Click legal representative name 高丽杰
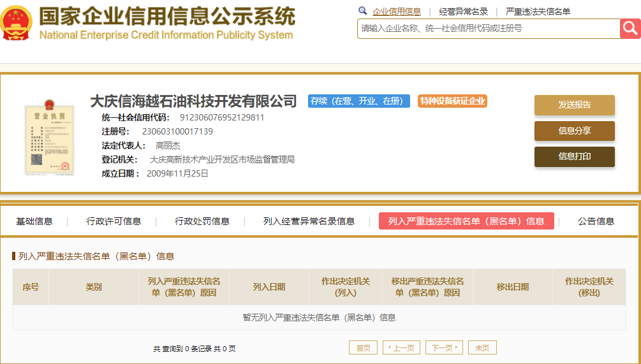641x364 pixels. click(168, 146)
